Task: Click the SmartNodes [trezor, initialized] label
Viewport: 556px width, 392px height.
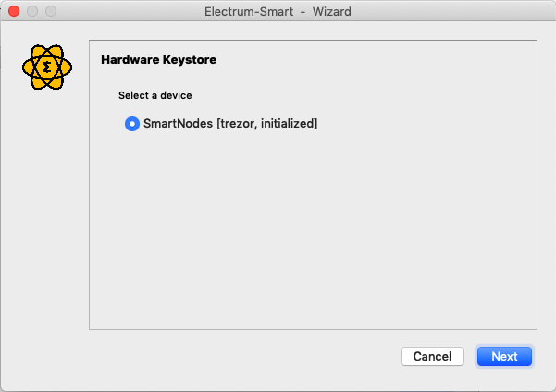Action: [230, 124]
